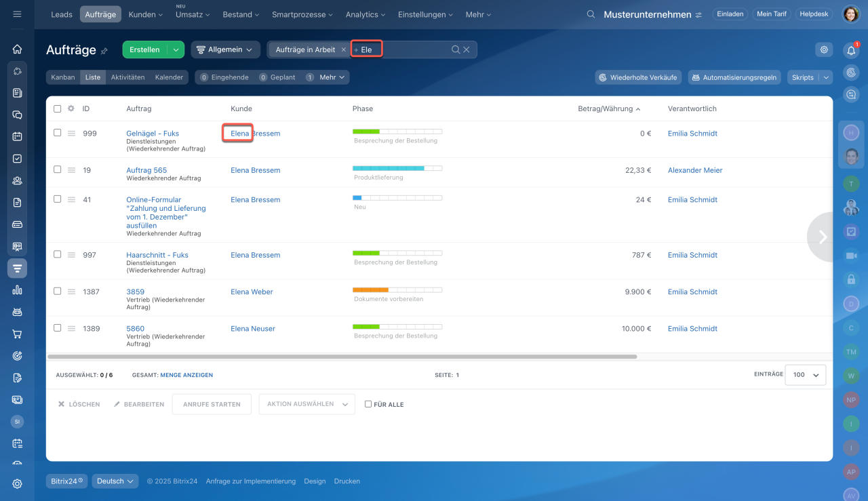Screen dimensions: 868x501
Task: Click 'Menge anzeigen' link
Action: pos(186,375)
